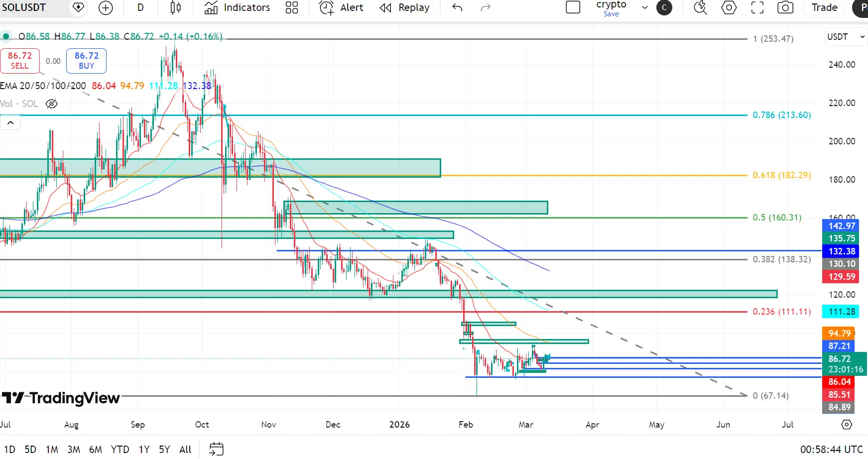868x459 pixels.
Task: Select the 0.786 (213.60) Fibonacci level label
Action: pyautogui.click(x=782, y=115)
